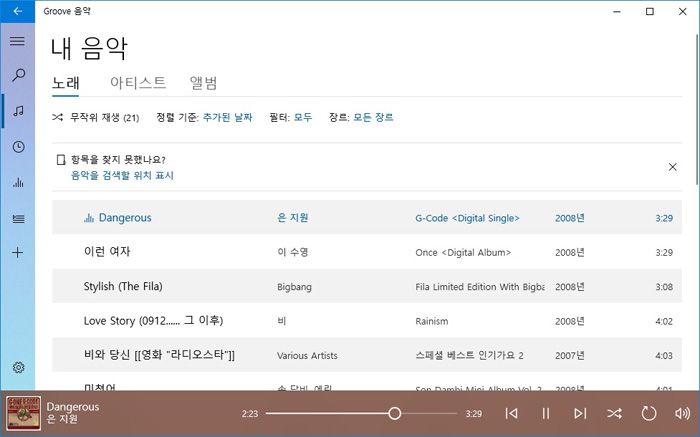Create new playlist with plus icon
Viewport: 700px width, 437px height.
[x=17, y=253]
